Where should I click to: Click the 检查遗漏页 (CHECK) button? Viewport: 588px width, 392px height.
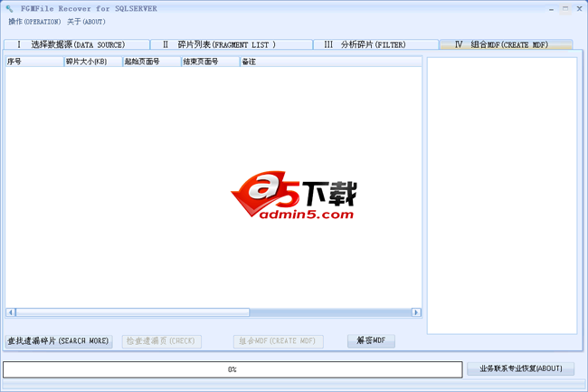point(161,341)
